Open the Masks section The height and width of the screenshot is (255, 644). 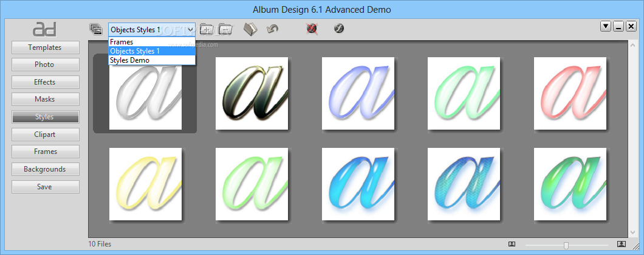tap(45, 99)
